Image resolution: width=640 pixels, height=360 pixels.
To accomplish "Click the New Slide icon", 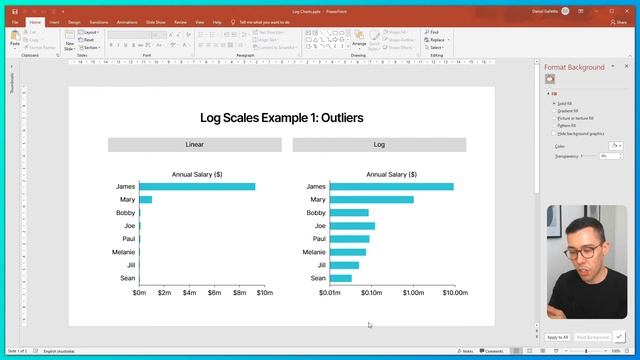I will 70,36.
